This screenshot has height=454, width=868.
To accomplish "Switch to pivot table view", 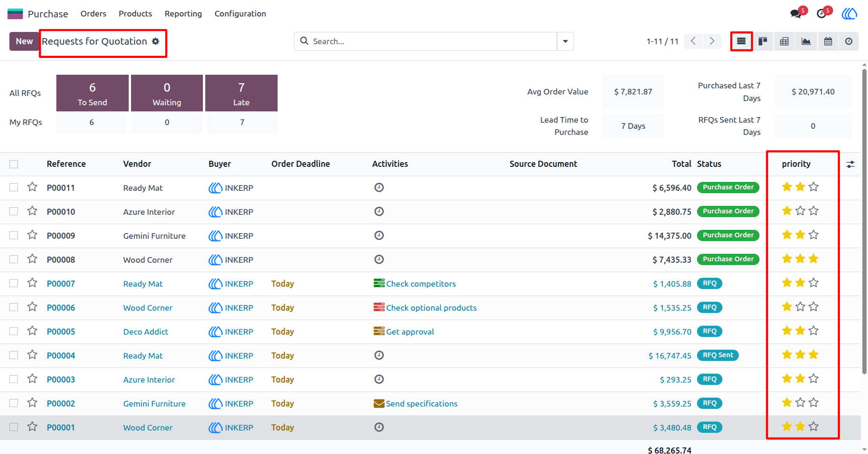I will 784,41.
